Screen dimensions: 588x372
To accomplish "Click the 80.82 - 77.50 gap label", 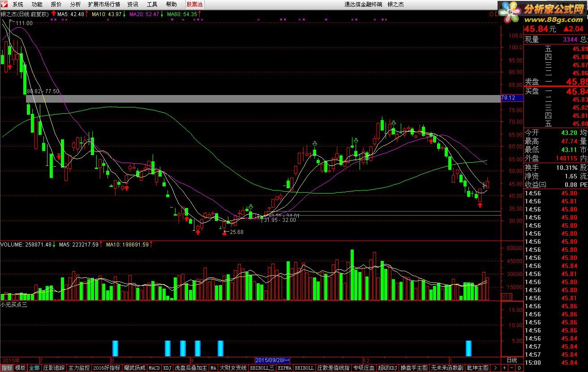I will point(43,91).
